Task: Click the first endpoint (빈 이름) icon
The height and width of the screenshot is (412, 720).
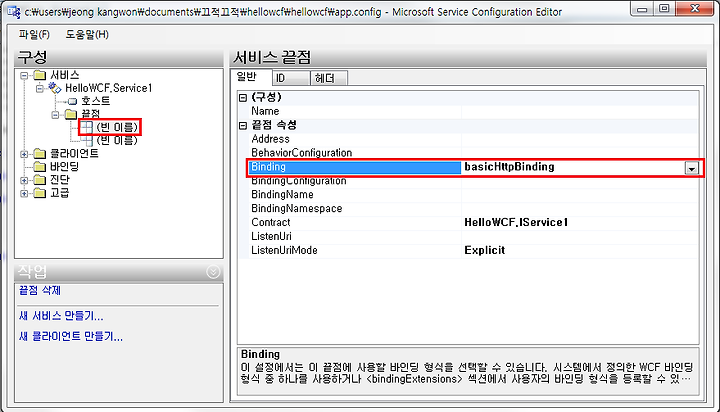Action: [87, 127]
